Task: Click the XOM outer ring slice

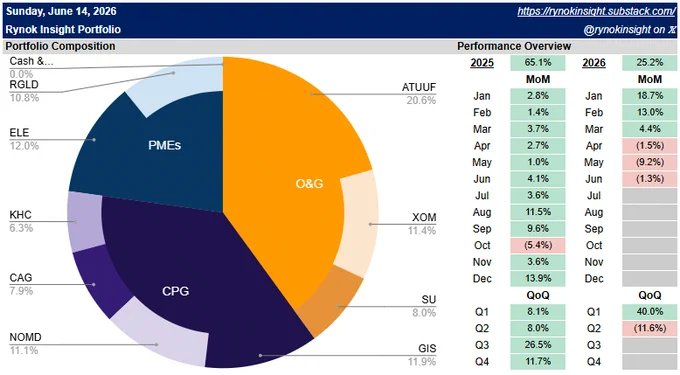Action: tap(358, 223)
